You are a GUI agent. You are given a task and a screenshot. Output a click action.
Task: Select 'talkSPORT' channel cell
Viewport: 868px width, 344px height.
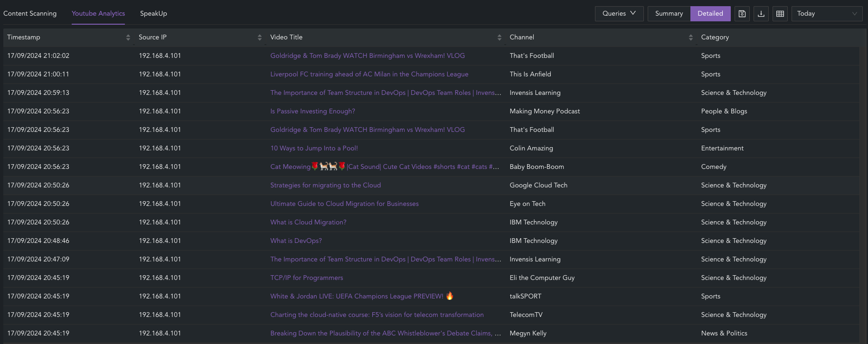(525, 296)
